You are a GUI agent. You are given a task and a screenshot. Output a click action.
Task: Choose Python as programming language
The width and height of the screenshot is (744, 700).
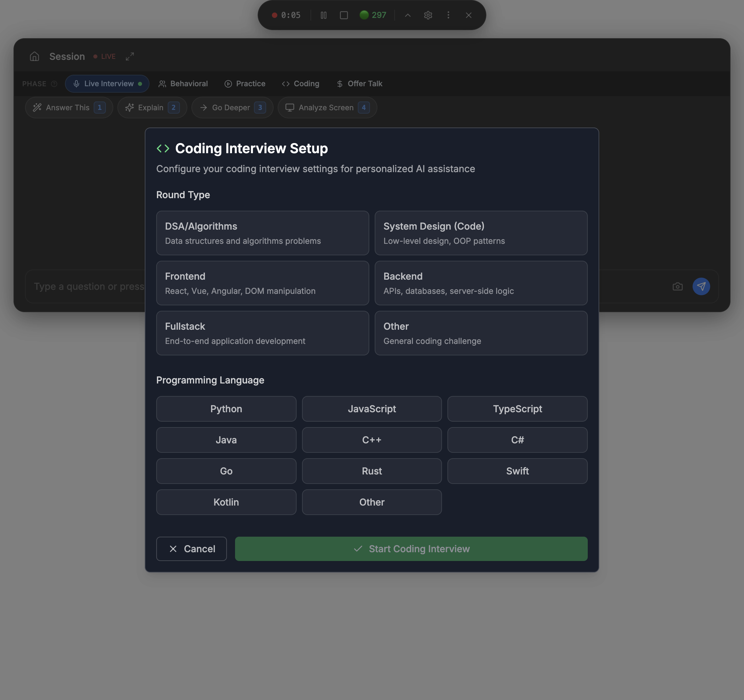227,409
